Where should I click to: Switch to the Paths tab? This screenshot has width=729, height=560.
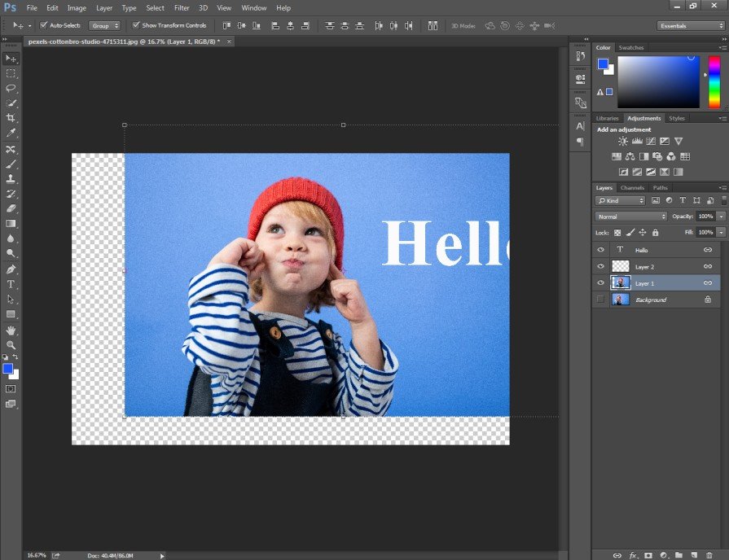click(x=660, y=188)
